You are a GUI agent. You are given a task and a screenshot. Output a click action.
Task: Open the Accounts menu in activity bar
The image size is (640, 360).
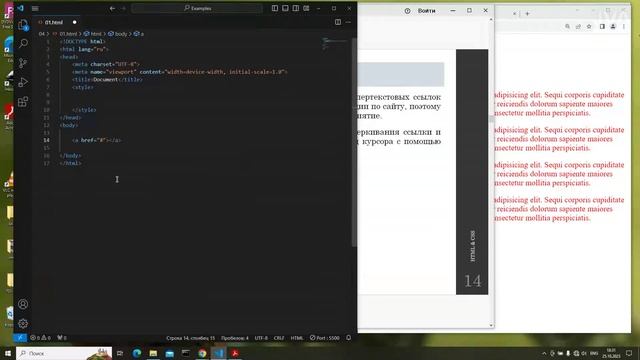click(x=23, y=304)
